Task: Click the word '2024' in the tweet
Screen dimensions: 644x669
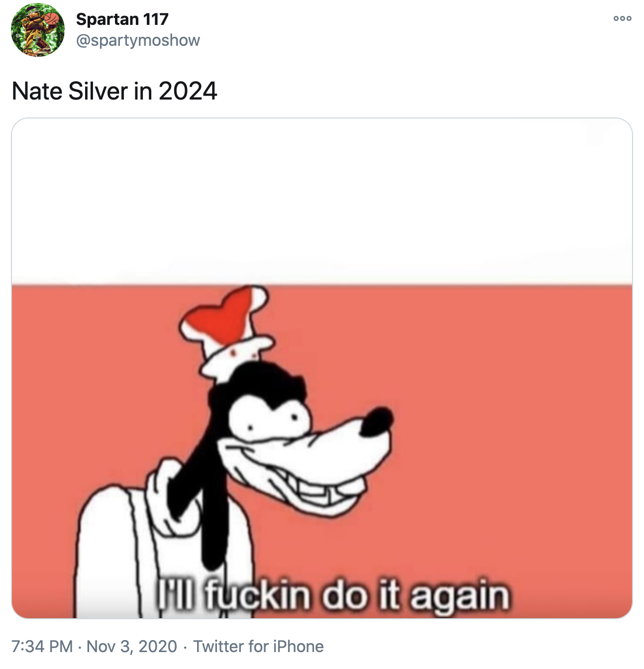Action: (188, 91)
